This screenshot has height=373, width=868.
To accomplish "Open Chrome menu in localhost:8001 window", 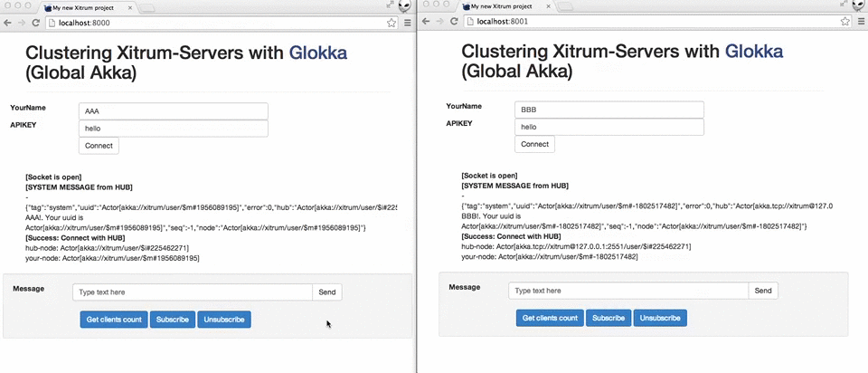I will coord(862,22).
